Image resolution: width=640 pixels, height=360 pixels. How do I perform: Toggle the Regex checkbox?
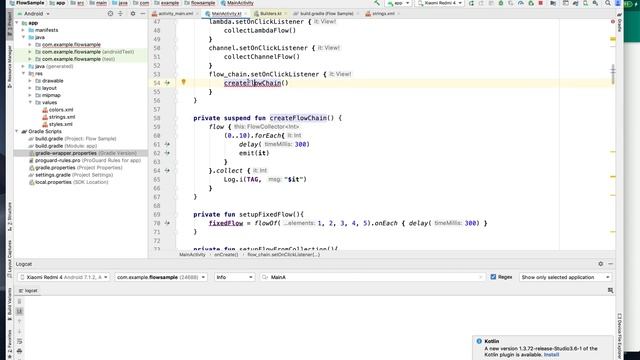(x=493, y=277)
